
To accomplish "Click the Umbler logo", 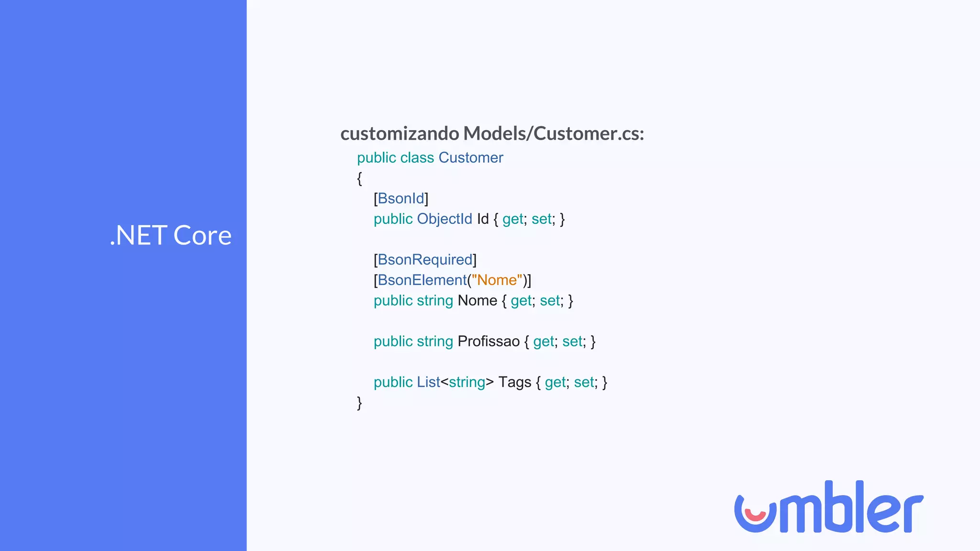I will click(x=829, y=507).
